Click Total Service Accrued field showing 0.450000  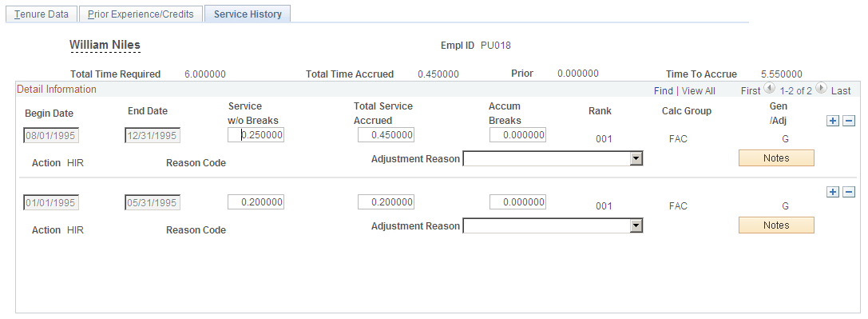tap(386, 135)
